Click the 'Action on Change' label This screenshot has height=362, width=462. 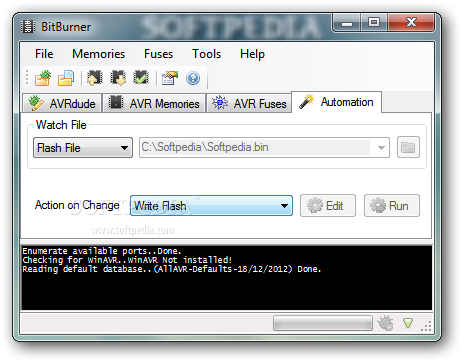coord(77,205)
